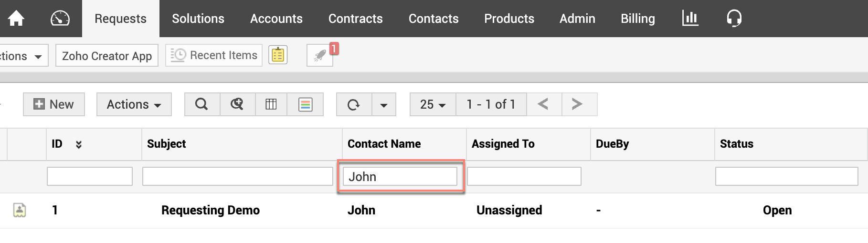Open the dashboard gauge icon
Image resolution: width=868 pixels, height=243 pixels.
coord(60,19)
